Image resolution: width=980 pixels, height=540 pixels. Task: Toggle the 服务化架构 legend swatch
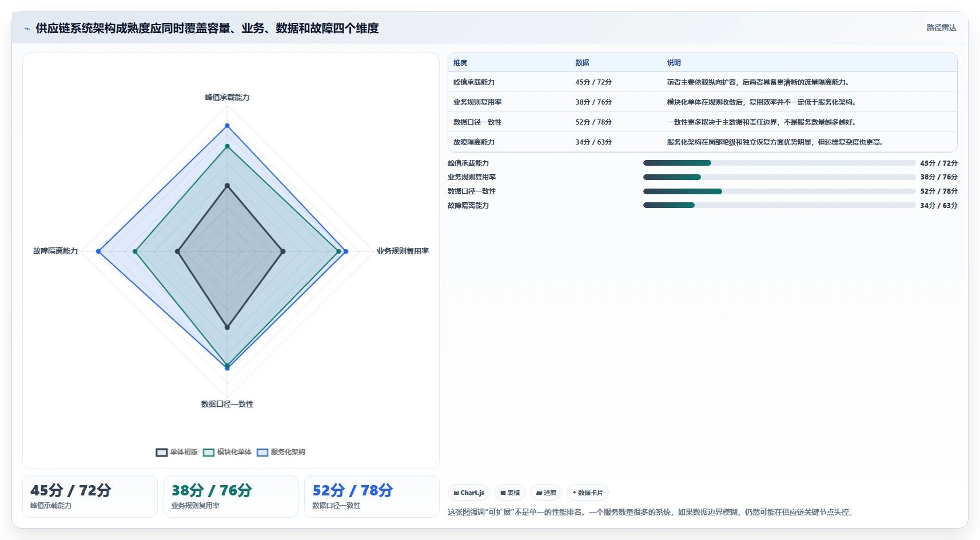(x=262, y=452)
